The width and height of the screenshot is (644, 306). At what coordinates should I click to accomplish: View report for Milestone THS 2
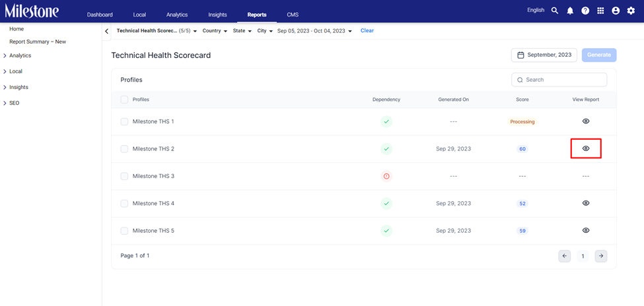(x=586, y=148)
